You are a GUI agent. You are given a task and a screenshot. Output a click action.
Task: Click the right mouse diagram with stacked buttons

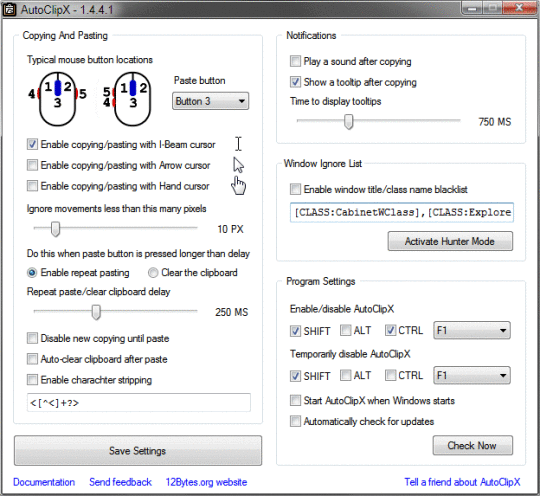tap(128, 99)
